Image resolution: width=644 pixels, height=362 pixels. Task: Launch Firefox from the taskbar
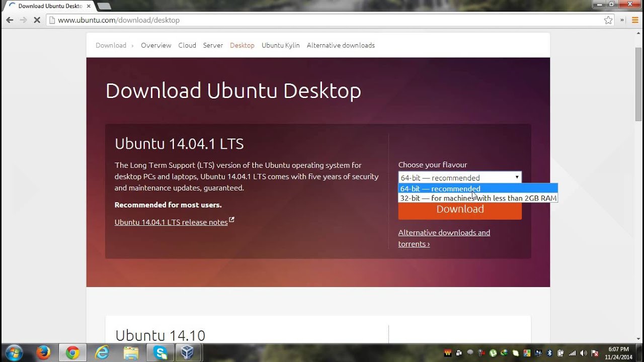[43, 353]
